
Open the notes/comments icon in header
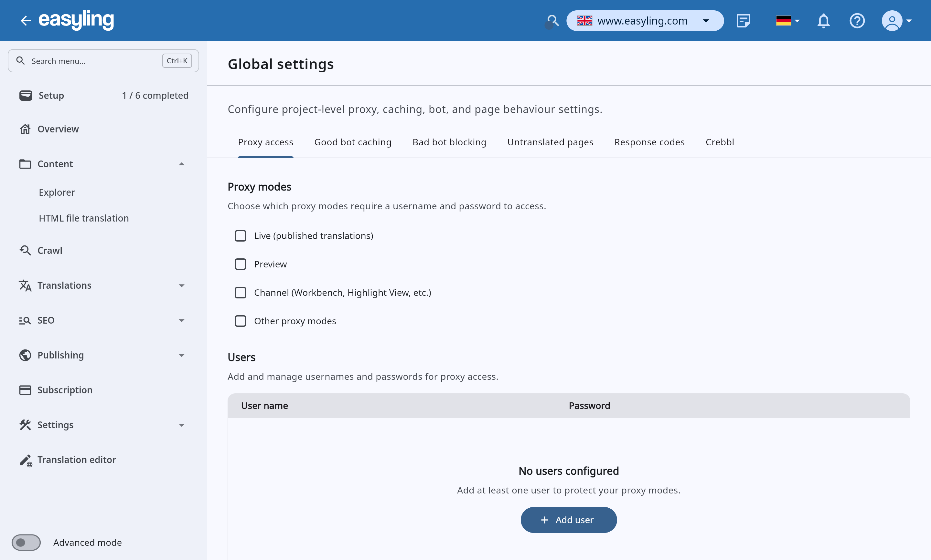pyautogui.click(x=743, y=20)
